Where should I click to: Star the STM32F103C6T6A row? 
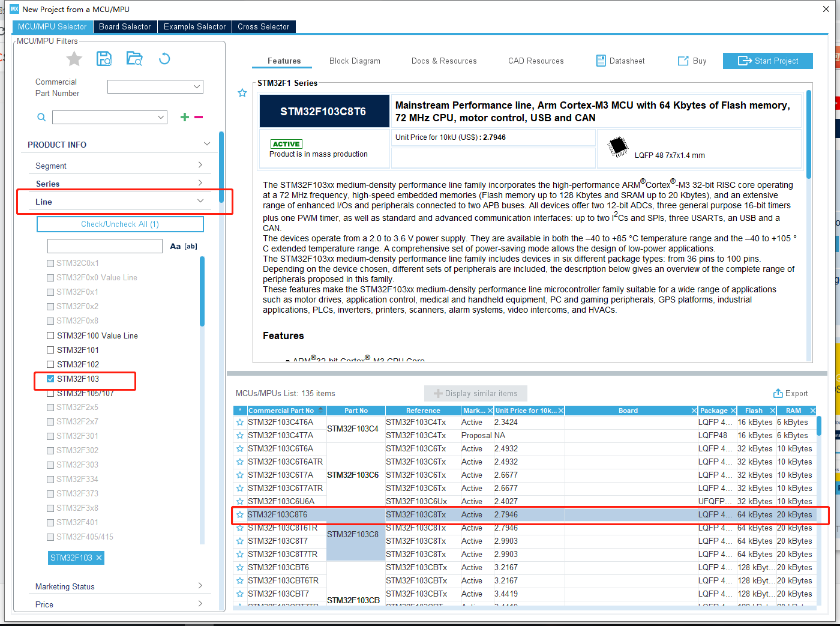tap(240, 448)
